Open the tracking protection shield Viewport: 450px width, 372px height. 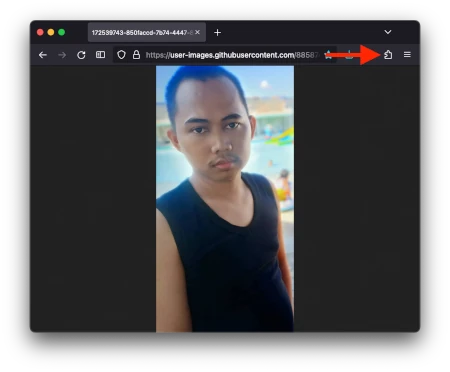click(121, 55)
